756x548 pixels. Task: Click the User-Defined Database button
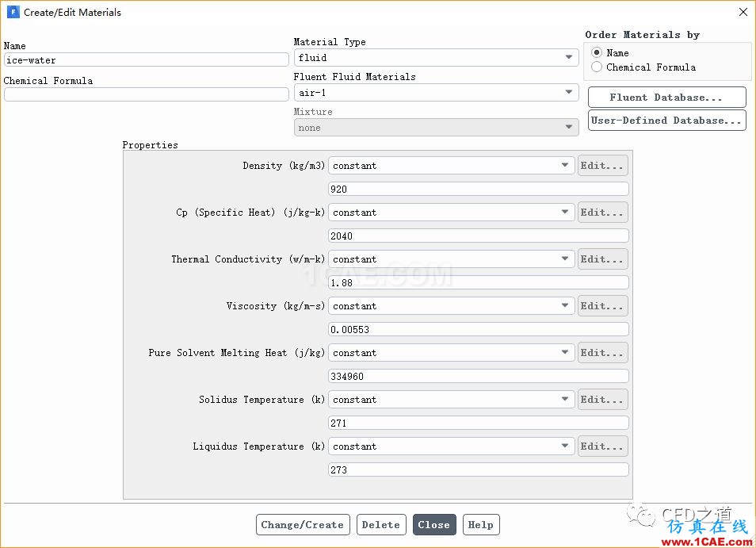tap(666, 121)
